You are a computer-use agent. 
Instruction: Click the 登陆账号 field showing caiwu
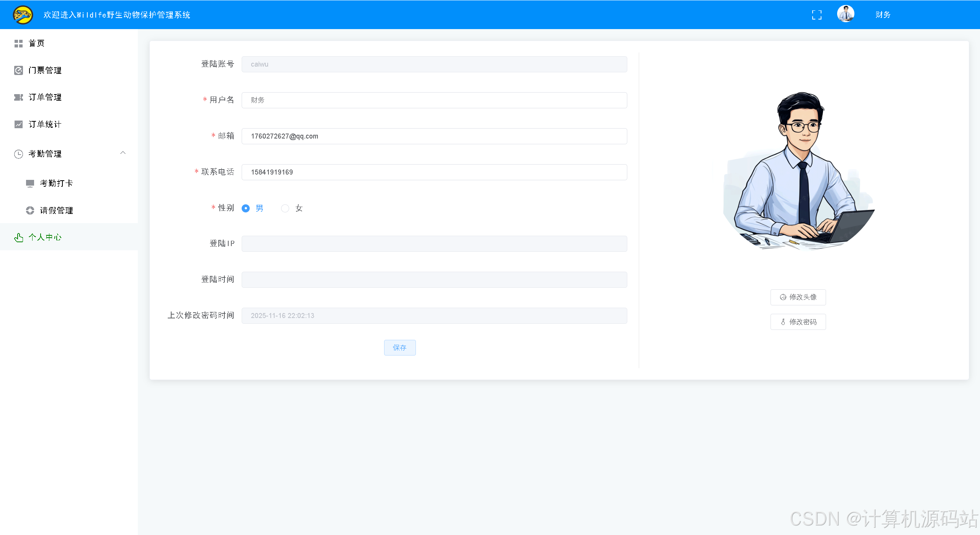click(434, 64)
